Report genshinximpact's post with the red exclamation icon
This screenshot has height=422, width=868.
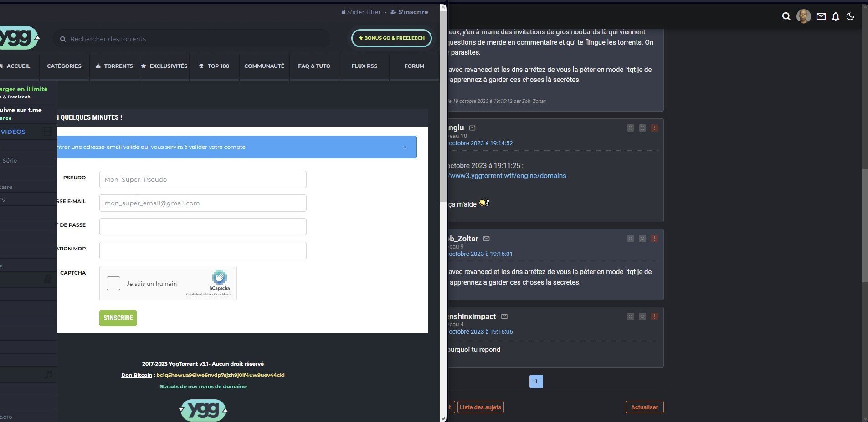point(654,316)
